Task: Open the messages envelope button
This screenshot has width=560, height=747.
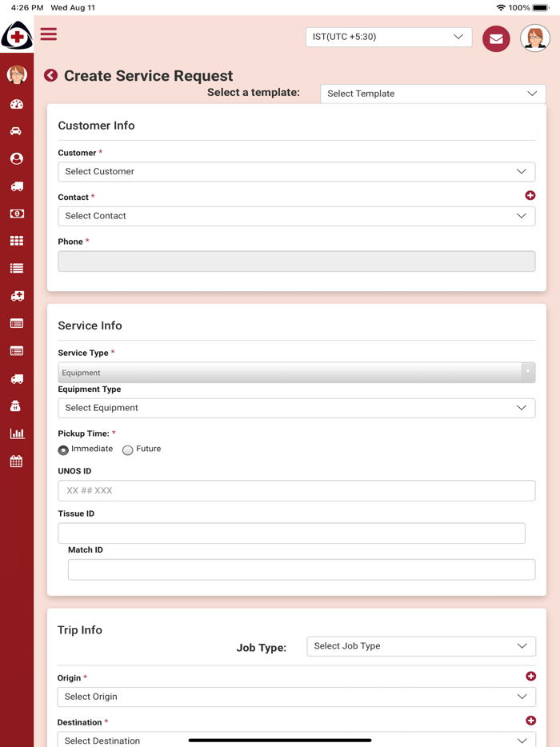Action: point(496,38)
